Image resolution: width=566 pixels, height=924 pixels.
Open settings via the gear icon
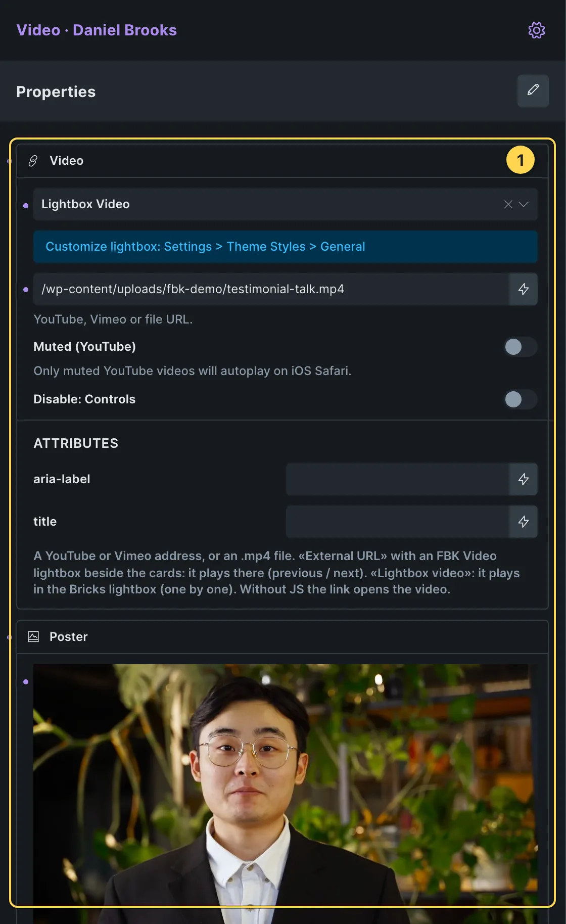point(536,30)
